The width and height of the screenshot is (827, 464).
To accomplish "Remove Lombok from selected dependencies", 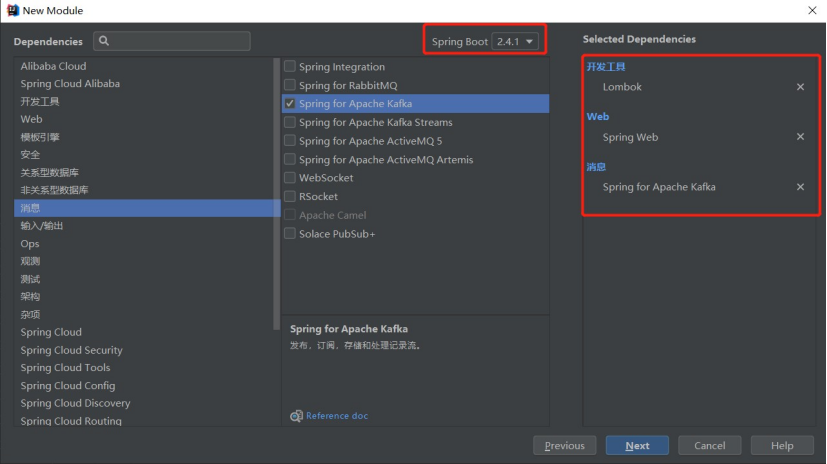I will pyautogui.click(x=800, y=87).
